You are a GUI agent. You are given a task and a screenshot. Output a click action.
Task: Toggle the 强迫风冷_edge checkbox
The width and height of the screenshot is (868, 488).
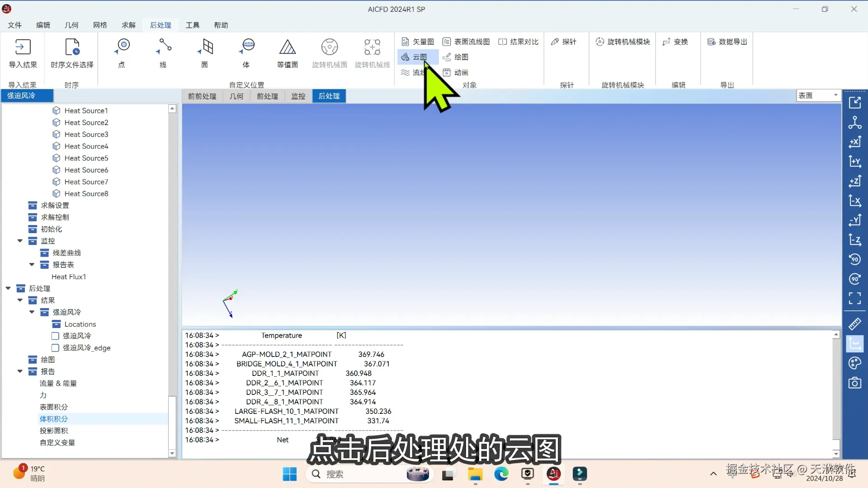click(x=55, y=348)
